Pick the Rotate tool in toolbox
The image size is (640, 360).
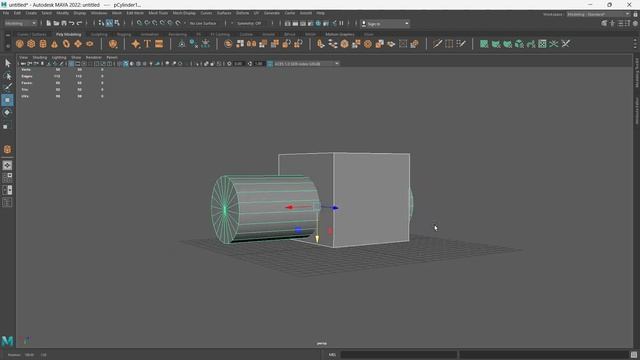pyautogui.click(x=7, y=112)
